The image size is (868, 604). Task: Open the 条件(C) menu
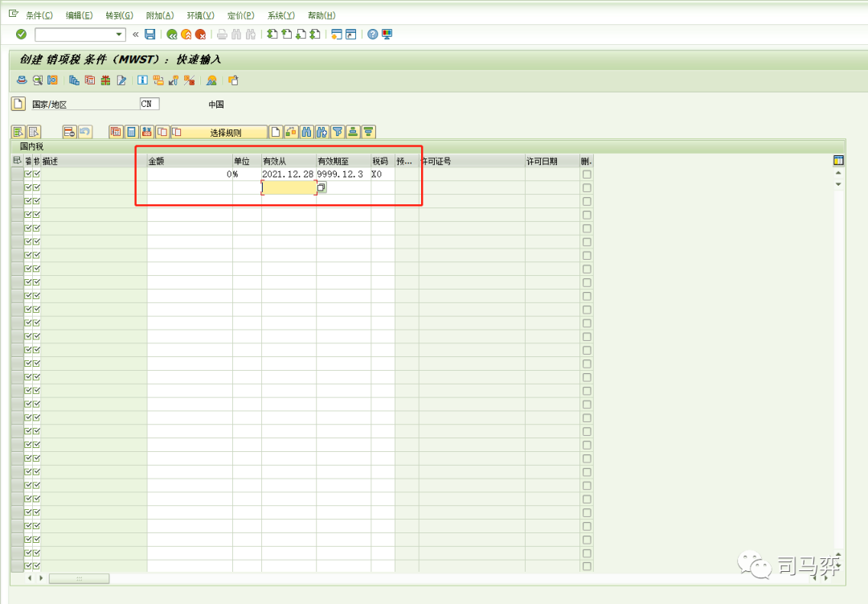coord(39,15)
